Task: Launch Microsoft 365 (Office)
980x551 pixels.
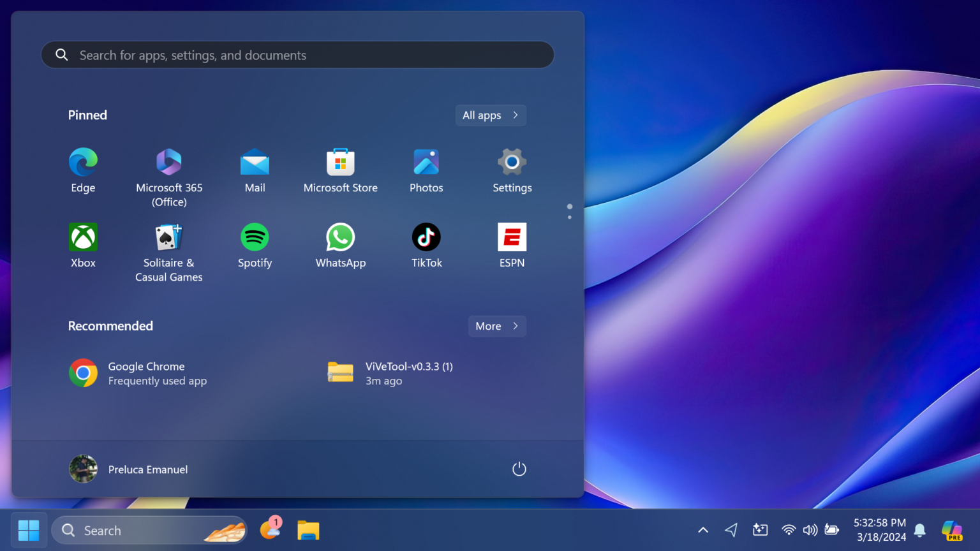Action: point(169,177)
